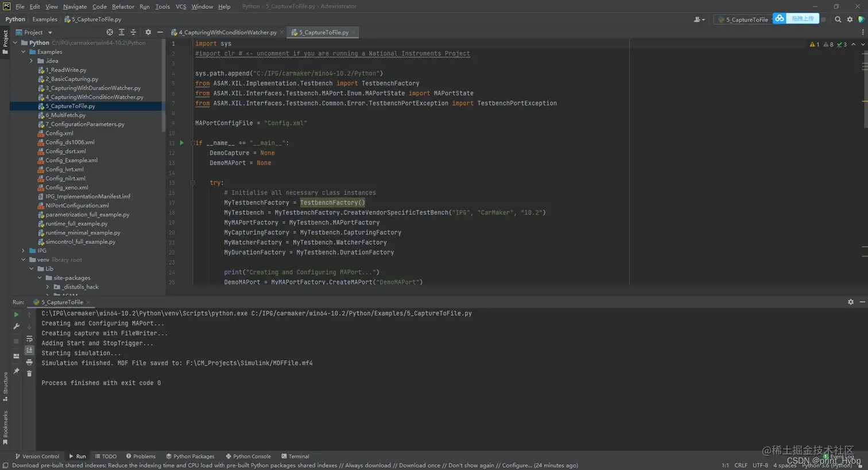The height and width of the screenshot is (470, 868).
Task: Open the Python Packages tool window
Action: pos(190,456)
